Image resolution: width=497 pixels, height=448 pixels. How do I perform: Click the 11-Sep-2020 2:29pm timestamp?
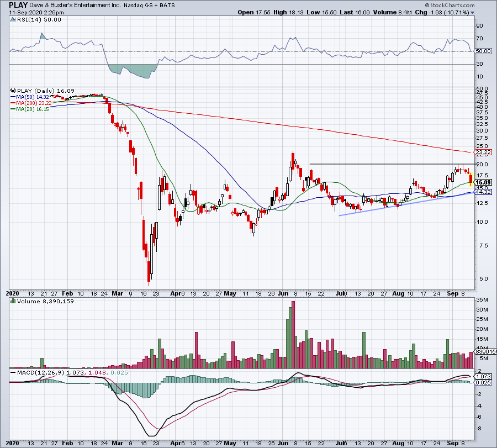click(x=36, y=13)
